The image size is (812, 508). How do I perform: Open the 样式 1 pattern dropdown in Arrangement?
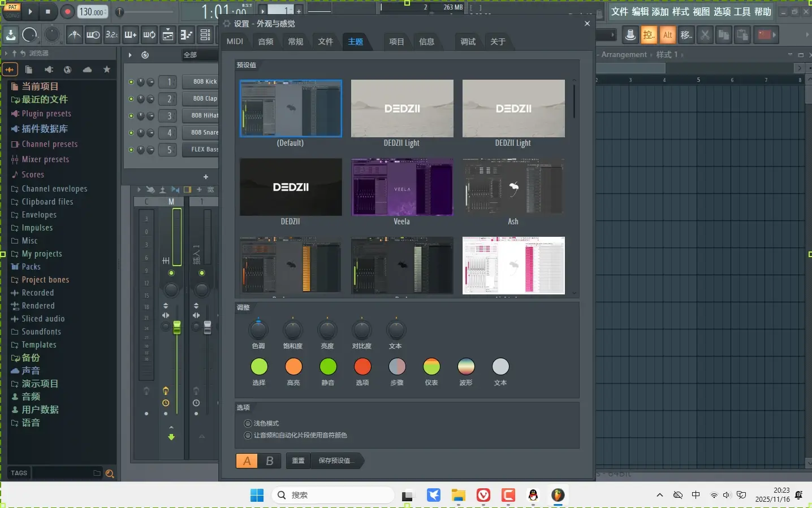(x=667, y=55)
